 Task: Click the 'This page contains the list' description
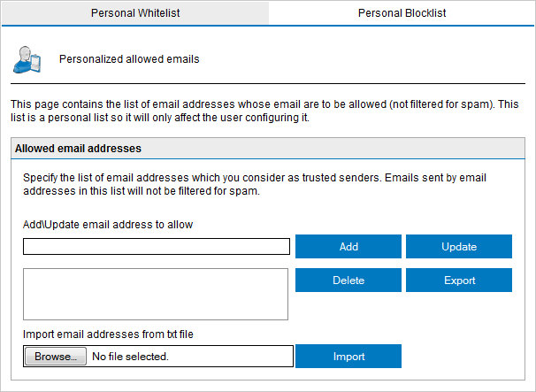pyautogui.click(x=264, y=111)
